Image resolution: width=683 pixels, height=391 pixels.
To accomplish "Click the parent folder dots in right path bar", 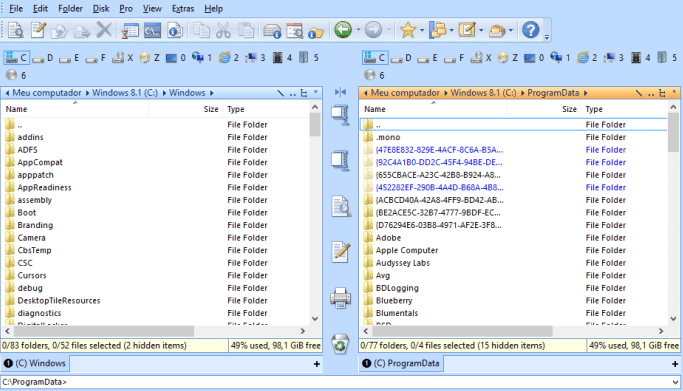I will pyautogui.click(x=651, y=93).
